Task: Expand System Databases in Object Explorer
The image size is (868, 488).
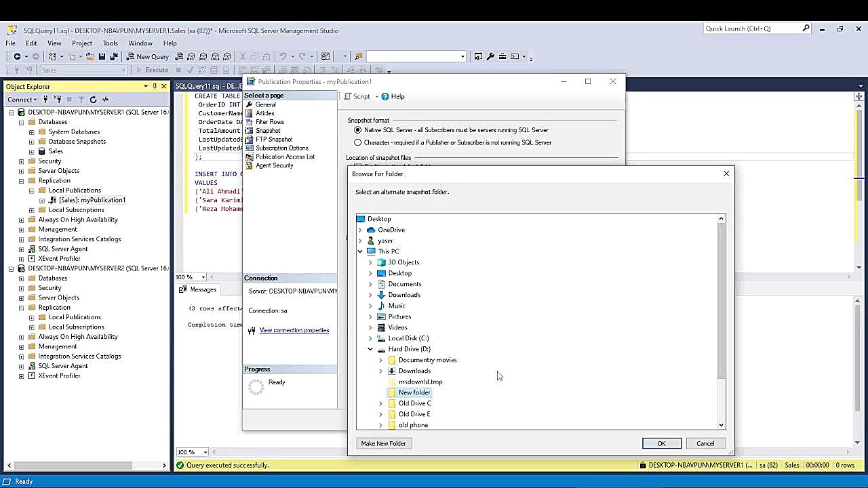Action: click(x=31, y=132)
